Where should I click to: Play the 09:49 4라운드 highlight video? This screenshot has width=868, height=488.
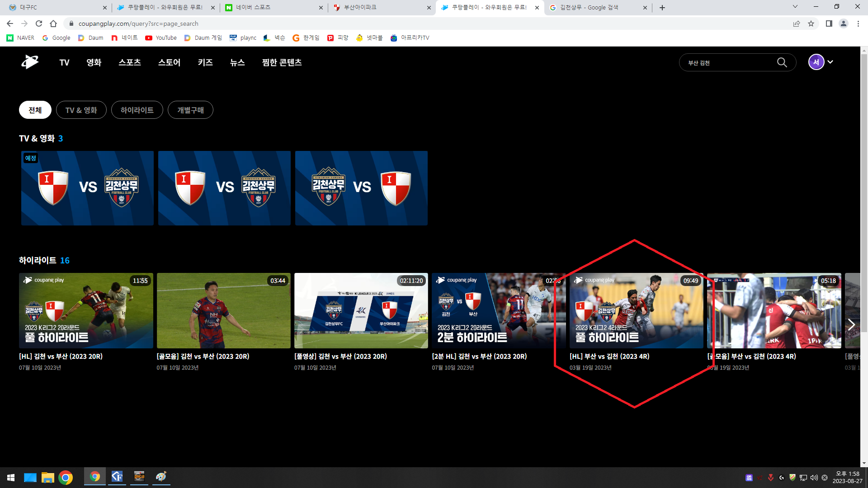point(637,310)
